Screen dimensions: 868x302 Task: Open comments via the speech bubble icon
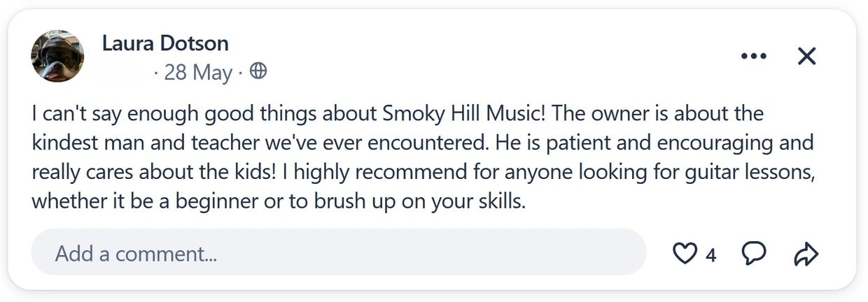[x=754, y=254]
